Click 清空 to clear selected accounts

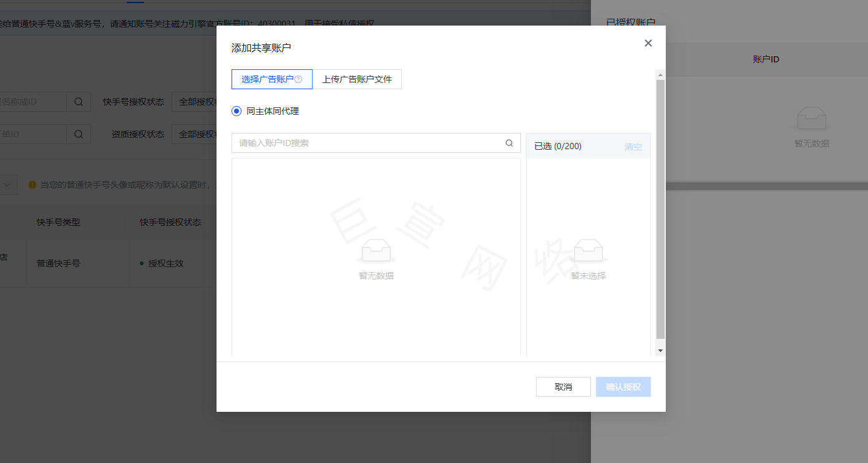tap(633, 147)
